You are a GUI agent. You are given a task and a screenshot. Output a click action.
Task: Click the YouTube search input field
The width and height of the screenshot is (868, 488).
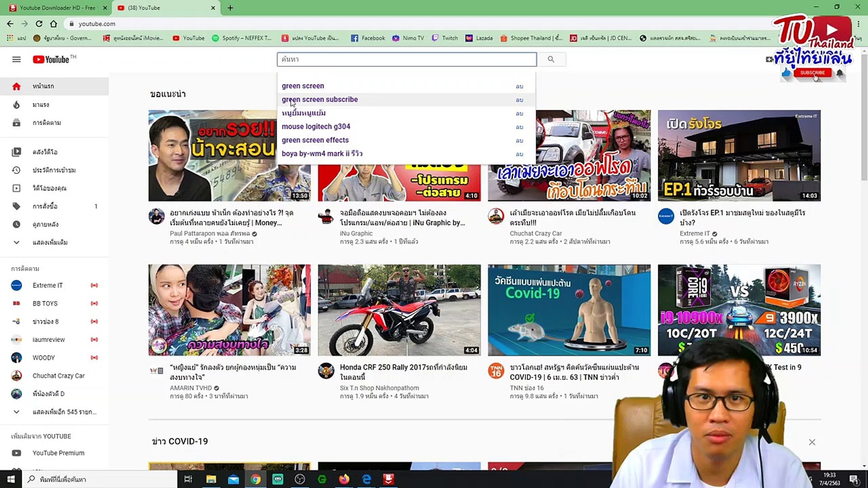coord(406,59)
